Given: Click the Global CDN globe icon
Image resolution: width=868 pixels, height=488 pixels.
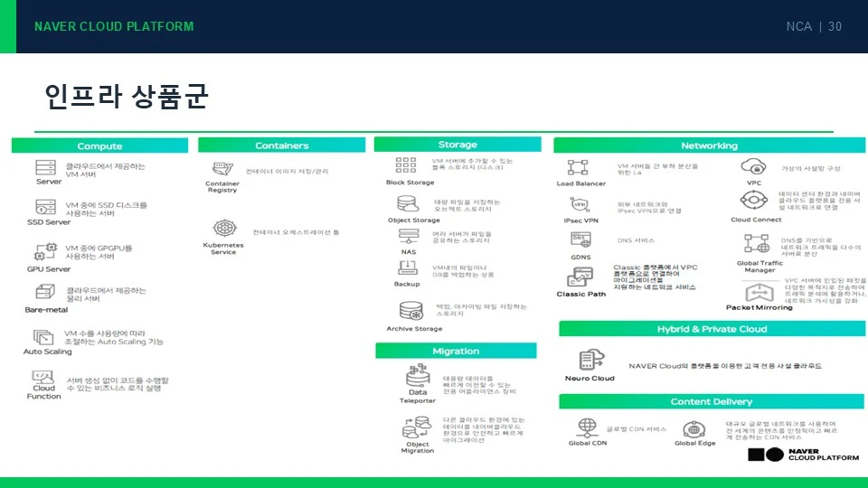Looking at the screenshot, I should [x=587, y=427].
